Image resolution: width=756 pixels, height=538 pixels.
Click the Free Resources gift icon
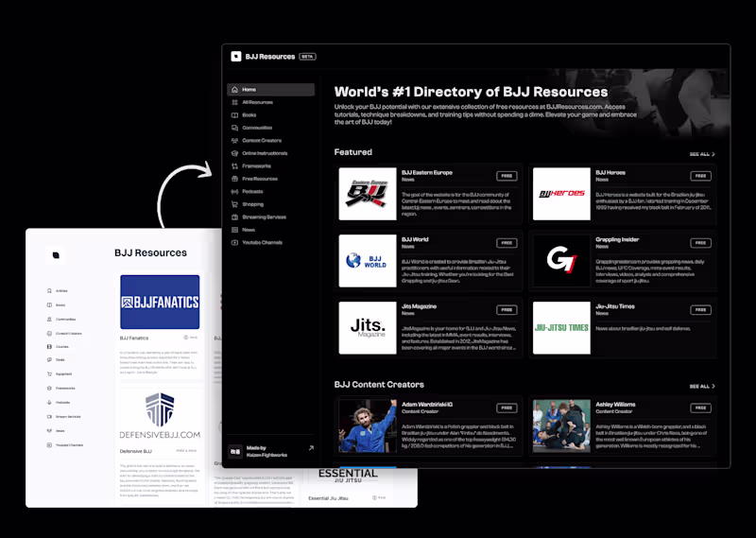(234, 179)
